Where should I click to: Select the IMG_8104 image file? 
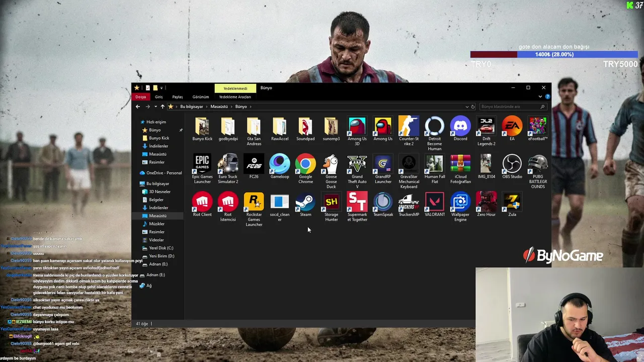point(486,166)
